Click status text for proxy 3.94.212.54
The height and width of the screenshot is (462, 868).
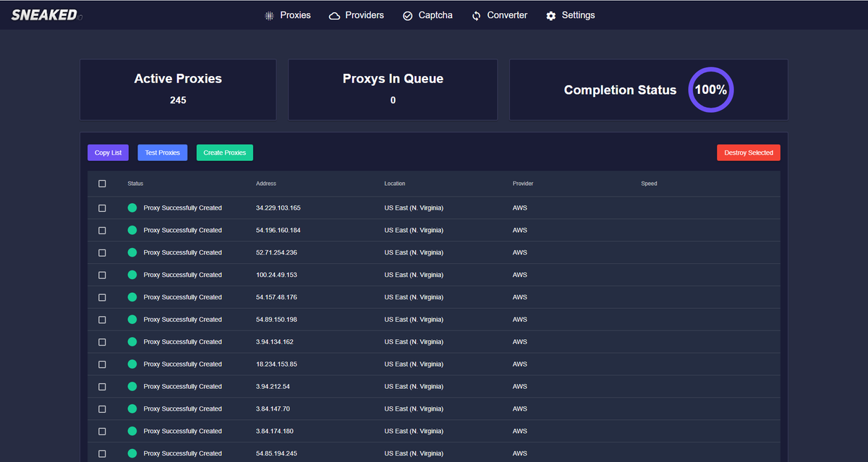coord(182,387)
